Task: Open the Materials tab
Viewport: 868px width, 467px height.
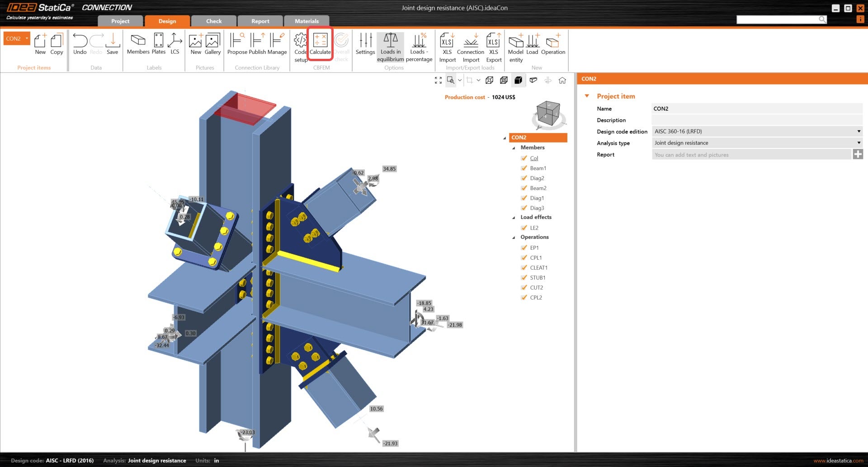Action: [307, 21]
